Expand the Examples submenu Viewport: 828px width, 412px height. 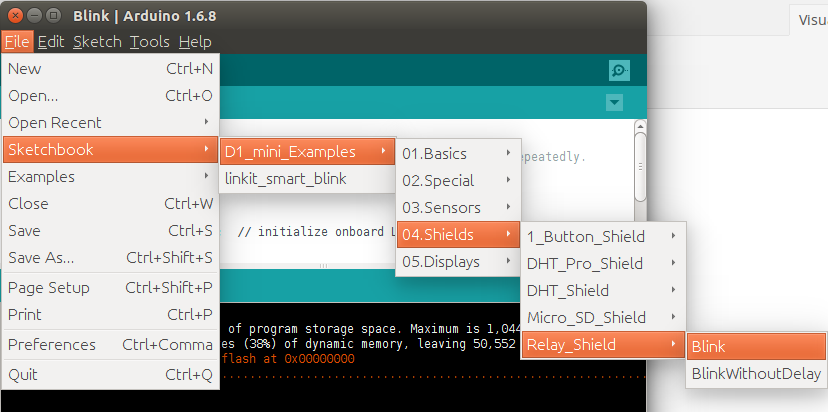click(110, 176)
